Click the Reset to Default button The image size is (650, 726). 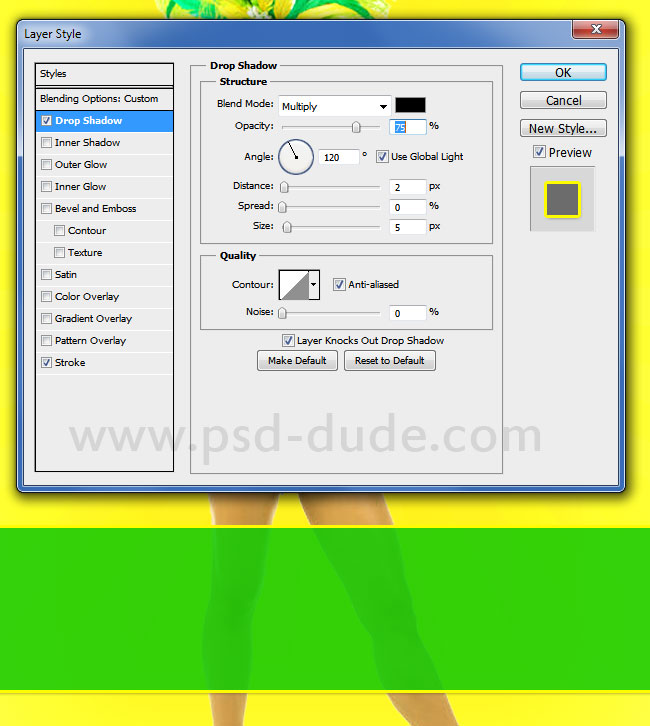click(389, 361)
